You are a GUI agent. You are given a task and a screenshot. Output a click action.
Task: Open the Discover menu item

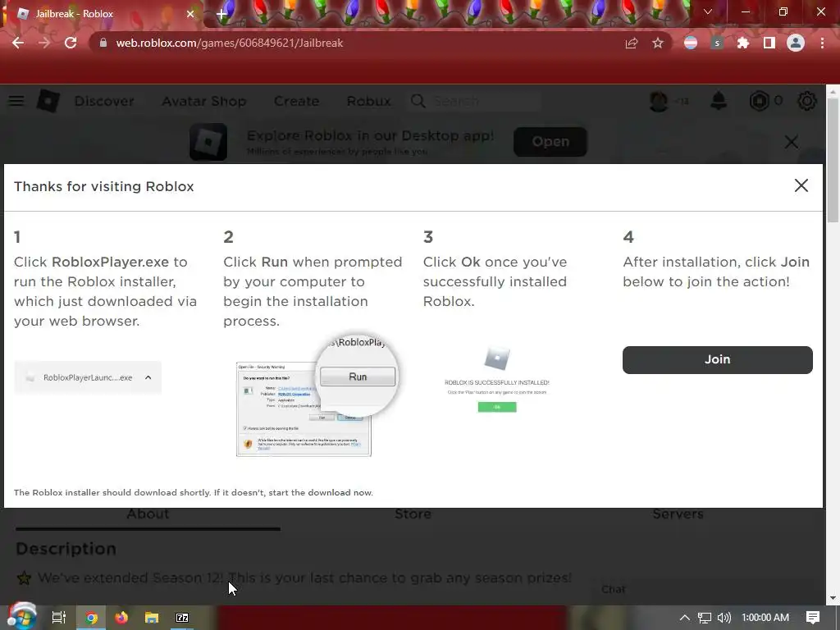coord(104,101)
